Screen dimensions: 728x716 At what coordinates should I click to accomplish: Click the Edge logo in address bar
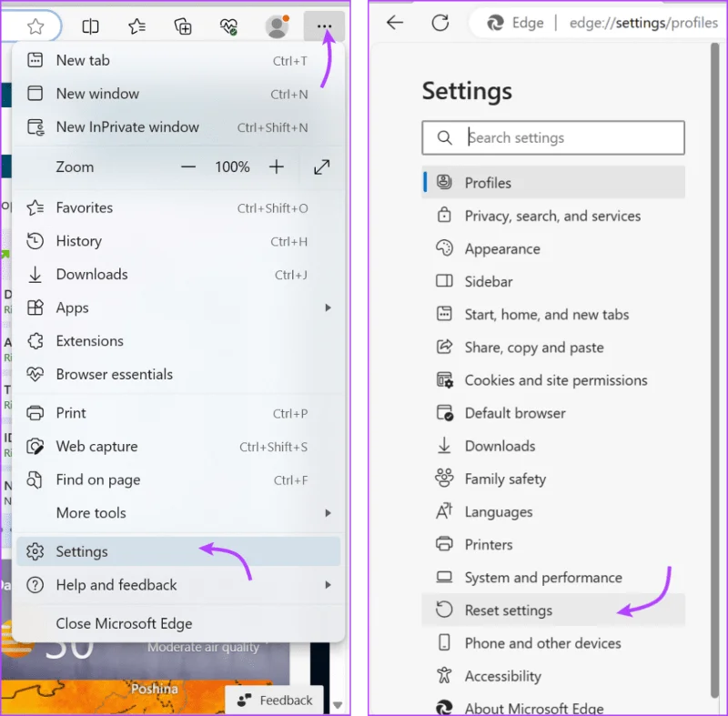495,22
